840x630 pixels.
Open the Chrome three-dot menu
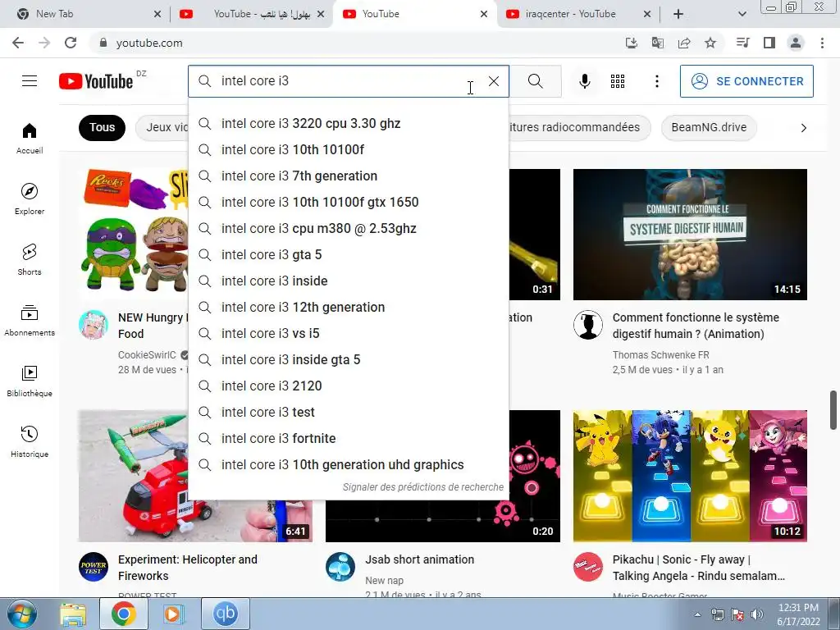pos(822,43)
